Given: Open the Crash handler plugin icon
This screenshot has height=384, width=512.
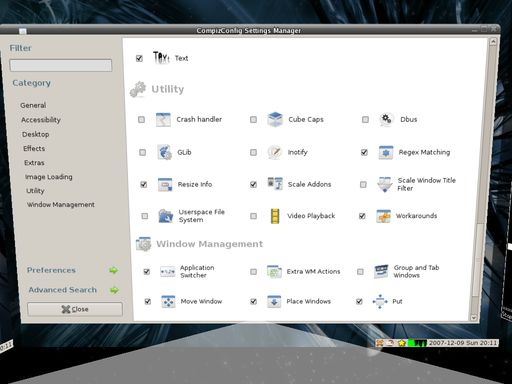Looking at the screenshot, I should [x=163, y=120].
